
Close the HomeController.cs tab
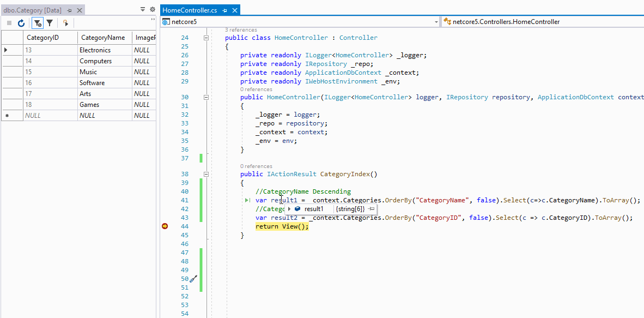pyautogui.click(x=234, y=10)
